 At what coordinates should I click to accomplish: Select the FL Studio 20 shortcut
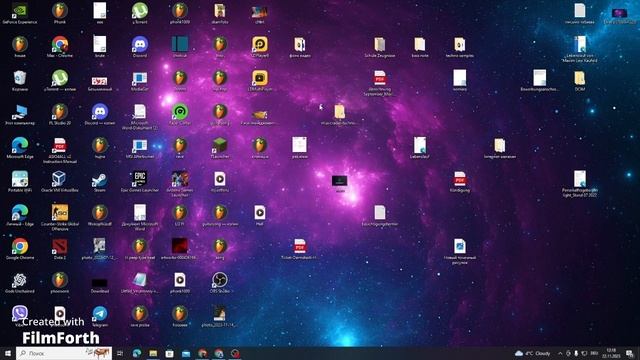[60, 114]
